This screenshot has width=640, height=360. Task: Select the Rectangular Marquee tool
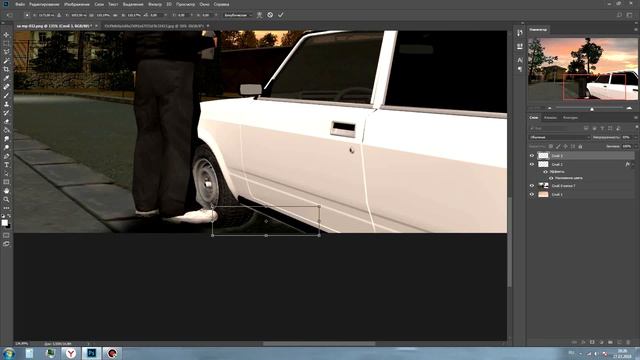point(6,43)
